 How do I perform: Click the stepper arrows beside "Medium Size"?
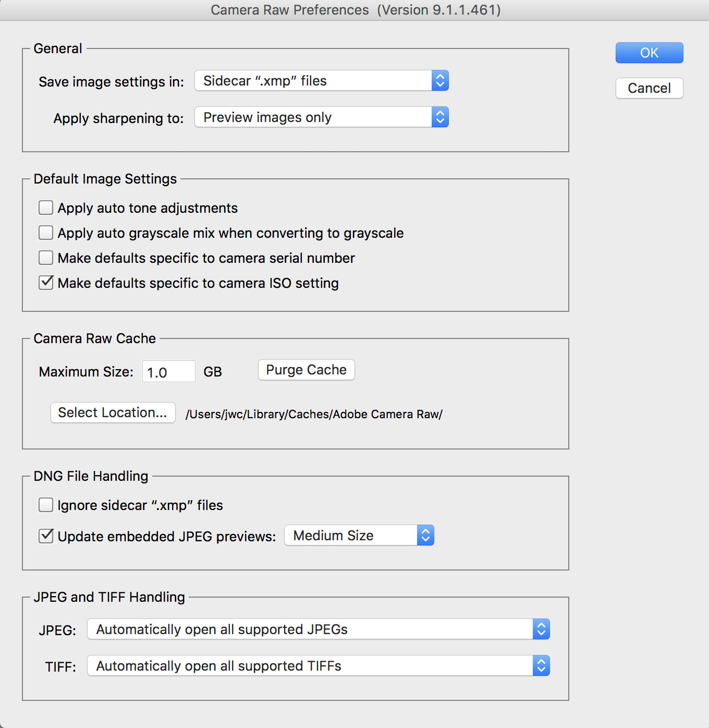[x=425, y=535]
